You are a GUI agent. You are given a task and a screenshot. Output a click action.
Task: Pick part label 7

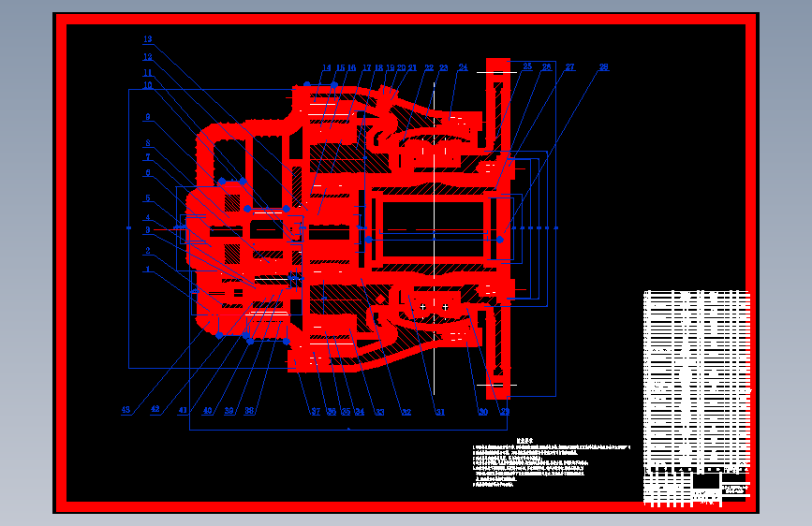[148, 157]
